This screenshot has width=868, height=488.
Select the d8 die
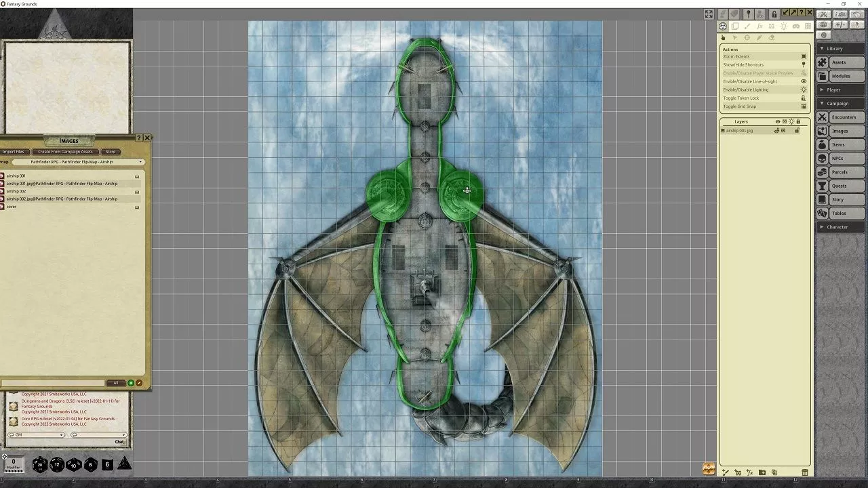(90, 464)
